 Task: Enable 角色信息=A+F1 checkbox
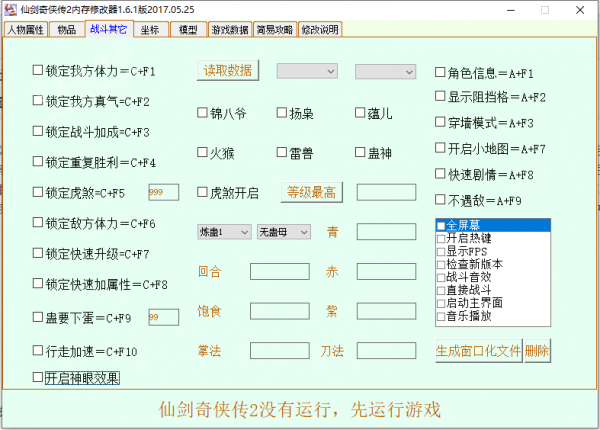click(440, 72)
